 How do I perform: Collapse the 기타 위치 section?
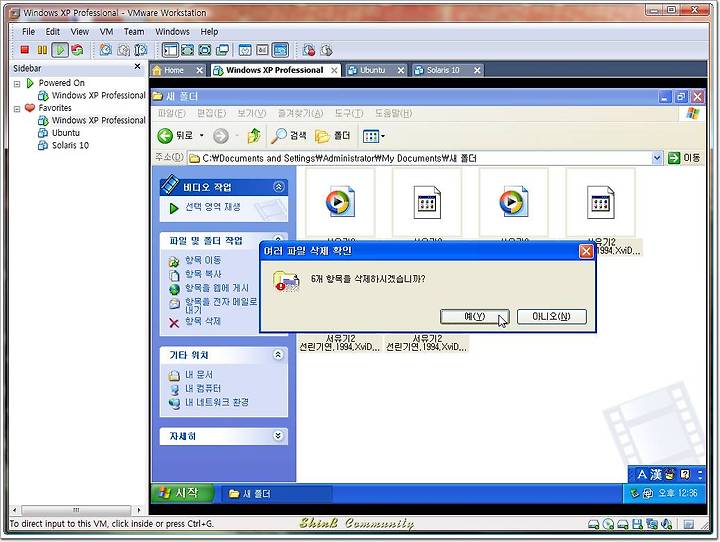[278, 355]
